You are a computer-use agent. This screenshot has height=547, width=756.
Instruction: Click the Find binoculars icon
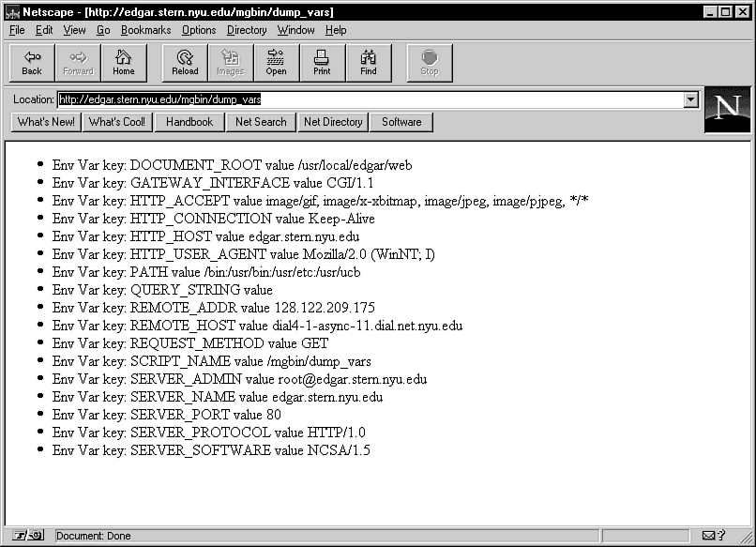(x=369, y=62)
